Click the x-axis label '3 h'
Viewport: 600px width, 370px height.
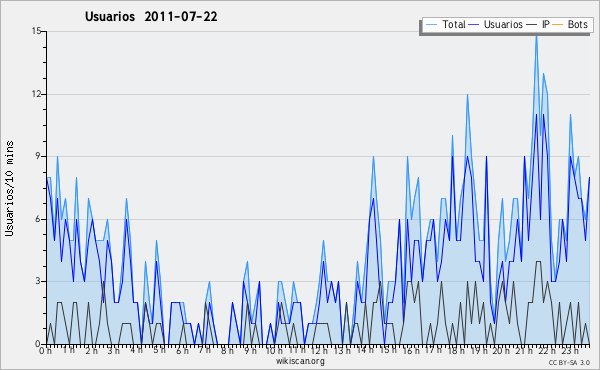(x=113, y=351)
